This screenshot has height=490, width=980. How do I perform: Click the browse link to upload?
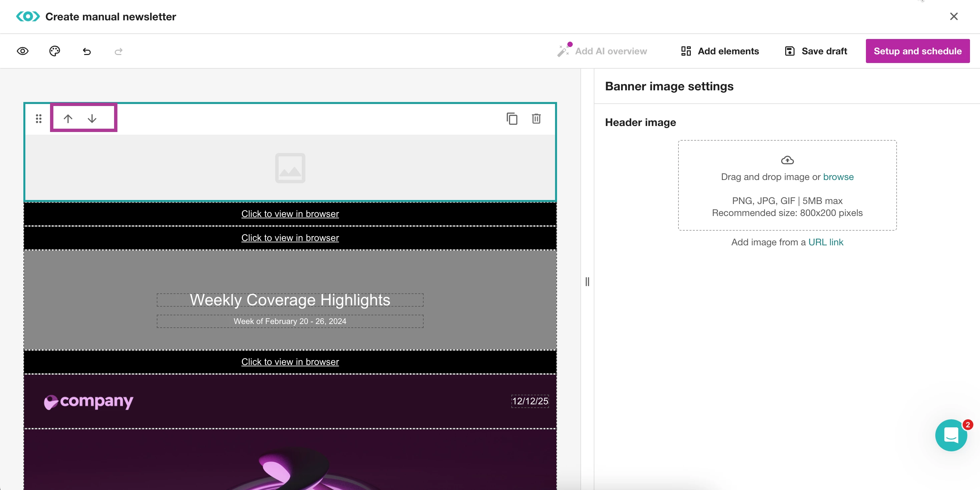click(x=838, y=177)
